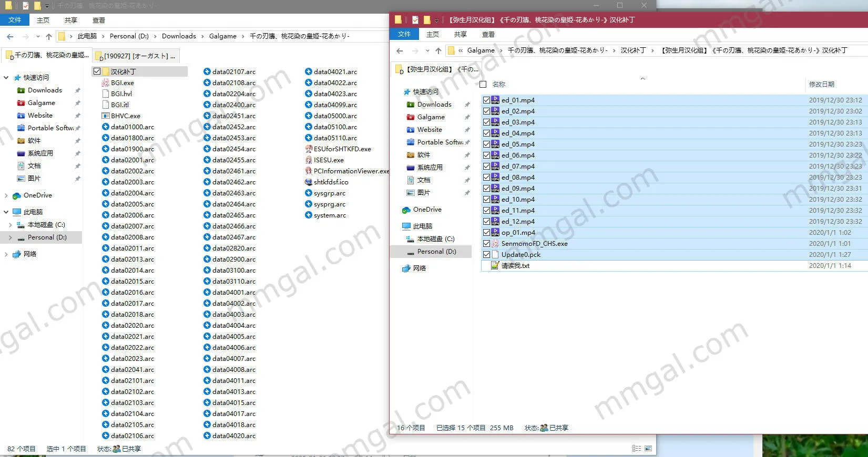Click the BGI.exe application icon
This screenshot has height=457, width=868.
tap(105, 82)
